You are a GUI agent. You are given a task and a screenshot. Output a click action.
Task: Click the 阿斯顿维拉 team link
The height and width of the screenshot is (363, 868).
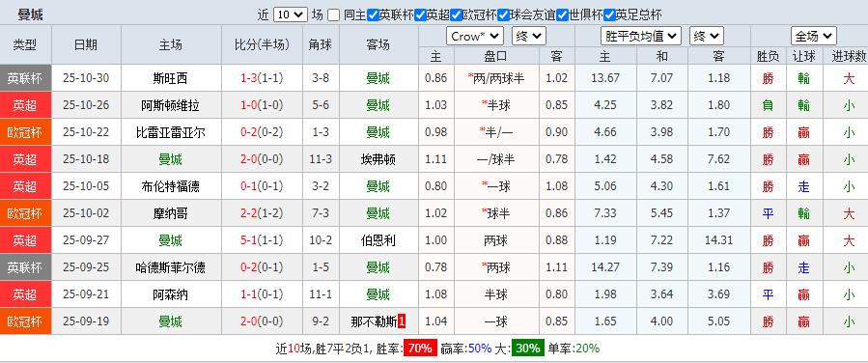pos(171,105)
